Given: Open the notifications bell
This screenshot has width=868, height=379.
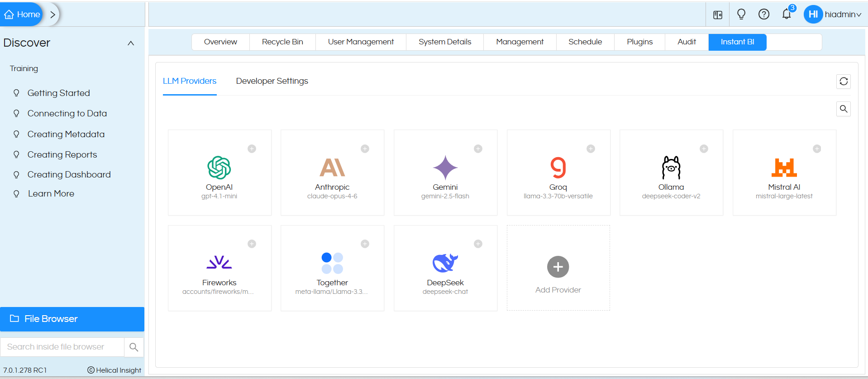Looking at the screenshot, I should pyautogui.click(x=787, y=14).
